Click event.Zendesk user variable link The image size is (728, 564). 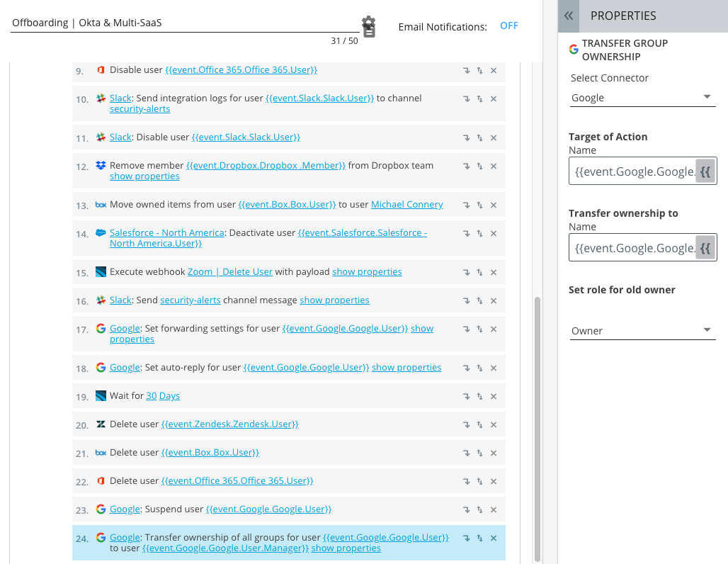coord(230,424)
